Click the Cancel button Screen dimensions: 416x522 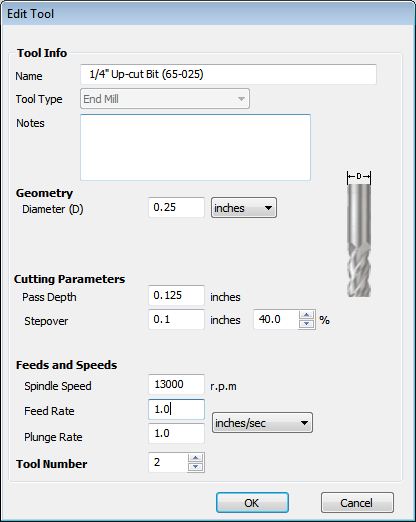(357, 503)
